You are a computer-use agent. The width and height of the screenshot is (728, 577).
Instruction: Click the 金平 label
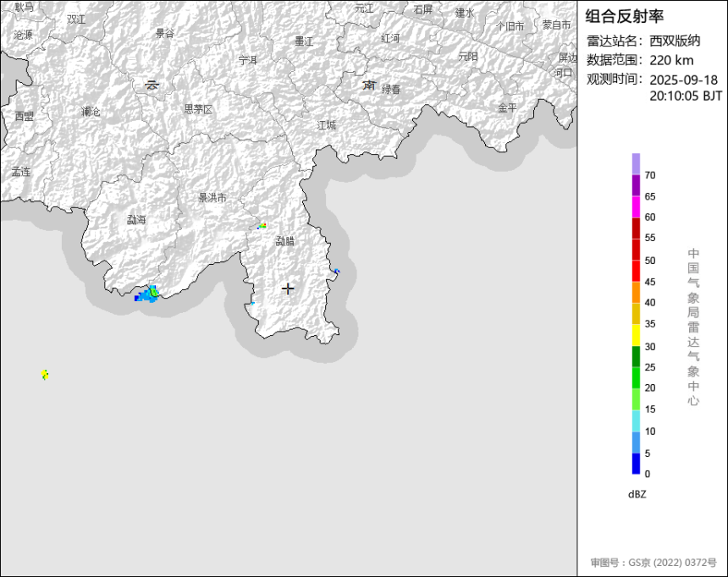point(507,107)
